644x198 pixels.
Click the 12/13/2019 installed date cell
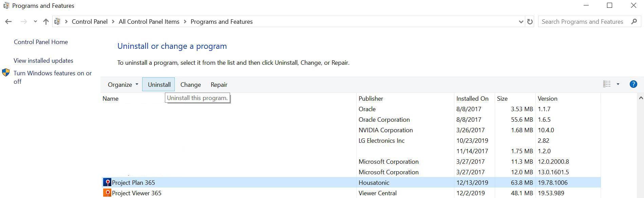472,182
